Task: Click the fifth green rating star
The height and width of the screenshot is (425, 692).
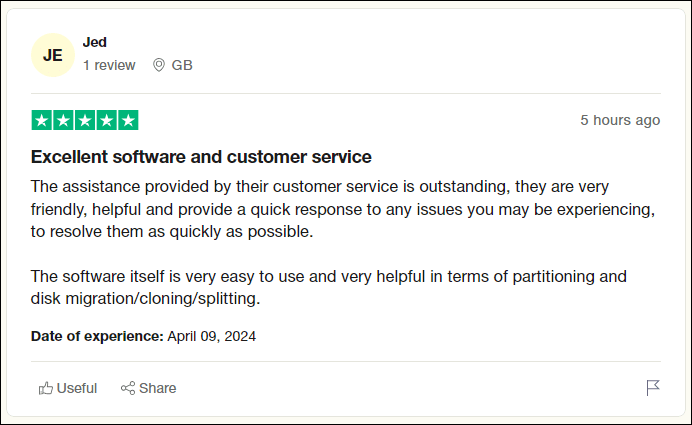Action: (x=128, y=120)
